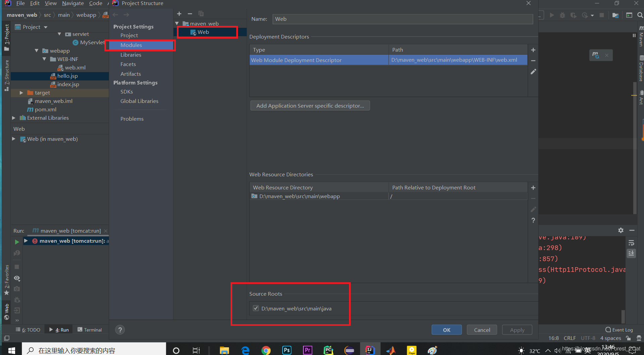Click Add Application Server specific descriptor button
The height and width of the screenshot is (355, 644).
click(310, 106)
